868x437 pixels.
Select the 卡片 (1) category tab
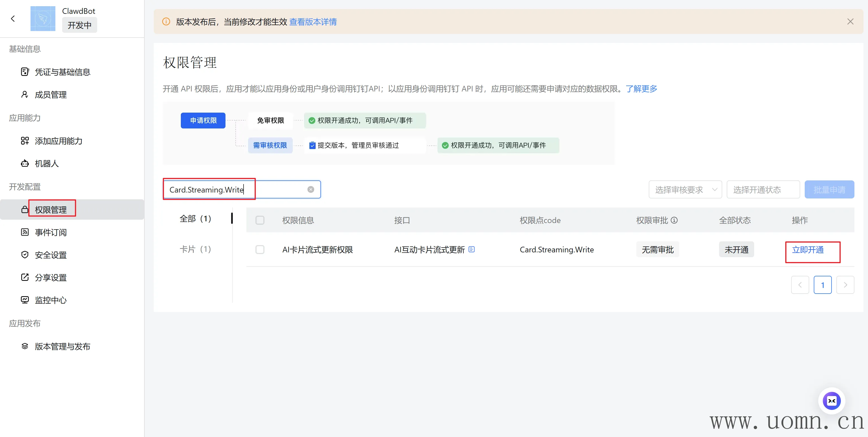pos(196,249)
